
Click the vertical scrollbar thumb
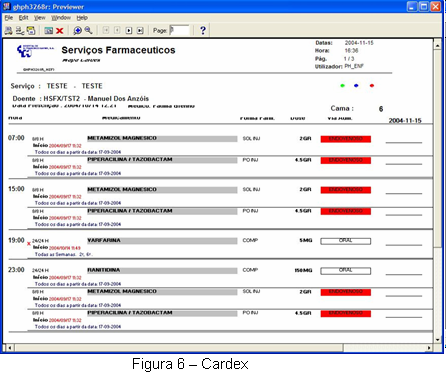point(437,148)
